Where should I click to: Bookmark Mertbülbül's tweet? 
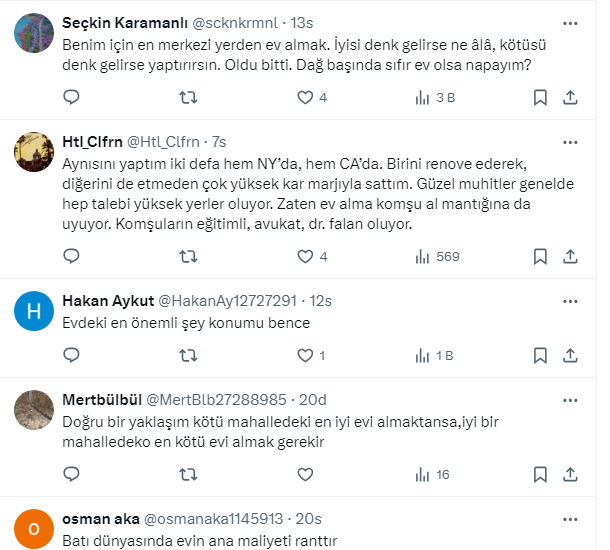[540, 474]
